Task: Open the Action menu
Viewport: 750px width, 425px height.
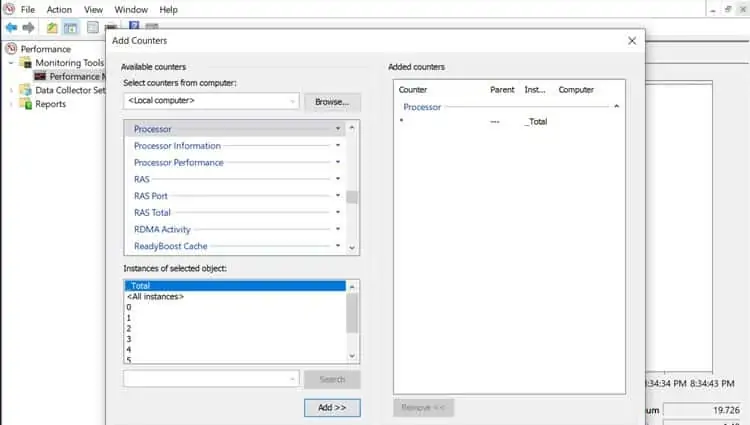Action: click(59, 10)
